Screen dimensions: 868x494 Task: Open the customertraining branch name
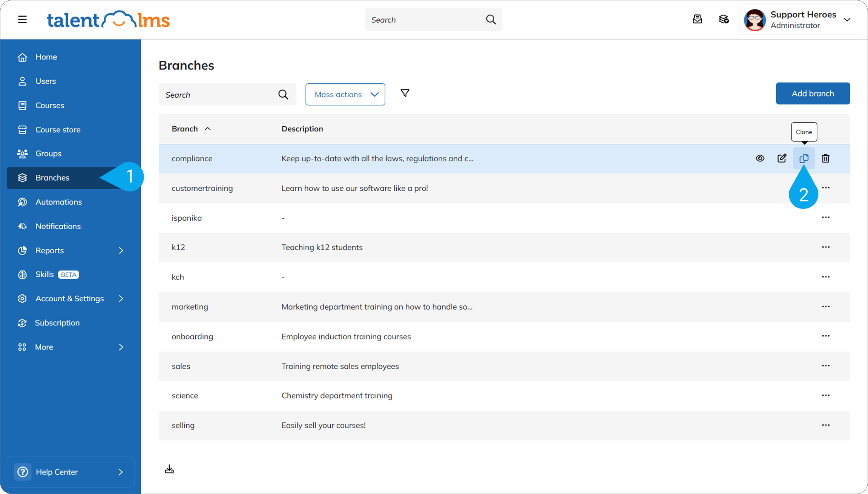[x=202, y=188]
